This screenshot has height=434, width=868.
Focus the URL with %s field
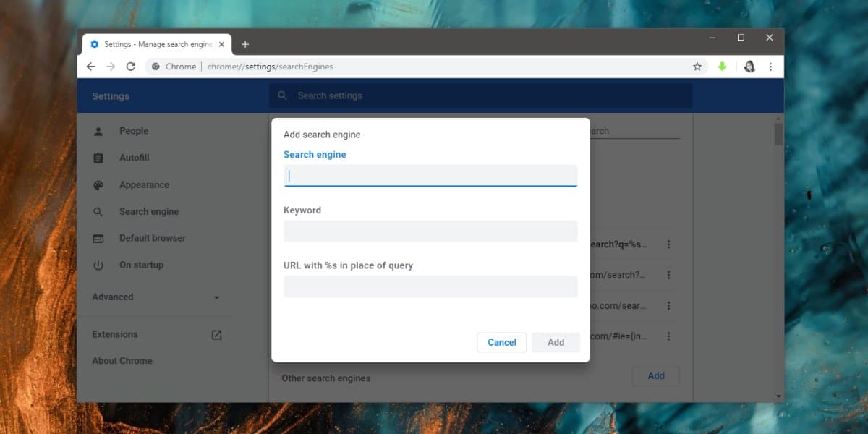pyautogui.click(x=430, y=286)
